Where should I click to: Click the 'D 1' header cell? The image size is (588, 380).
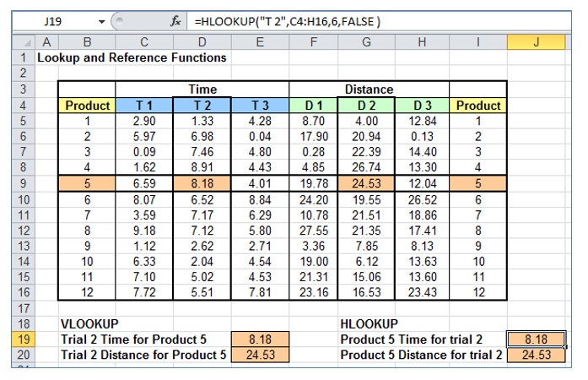(314, 106)
